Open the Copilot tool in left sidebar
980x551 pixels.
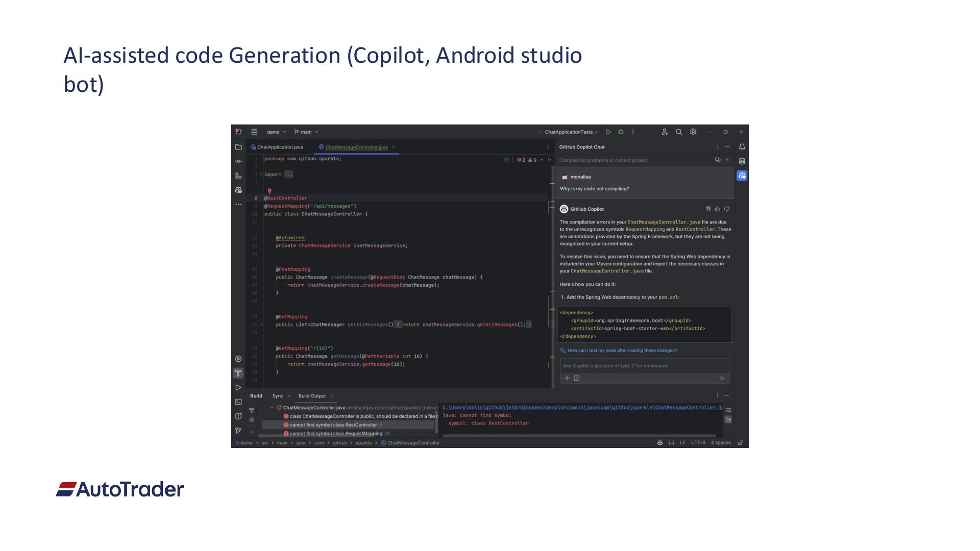click(238, 190)
